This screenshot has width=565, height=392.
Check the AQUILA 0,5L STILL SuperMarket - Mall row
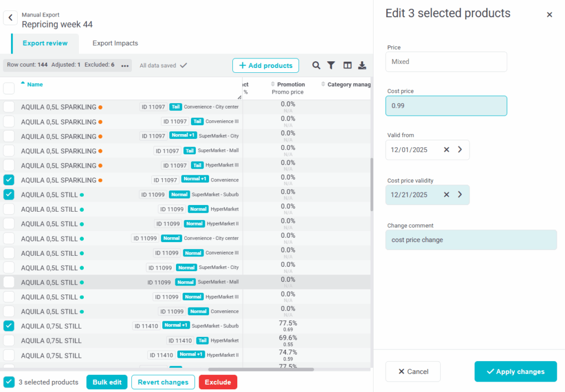pyautogui.click(x=9, y=282)
